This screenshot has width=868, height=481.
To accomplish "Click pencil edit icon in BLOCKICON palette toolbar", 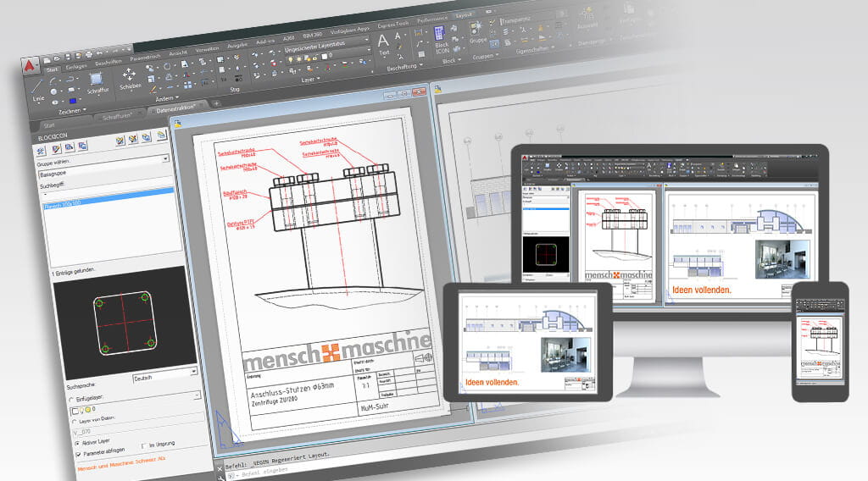I will coord(56,149).
